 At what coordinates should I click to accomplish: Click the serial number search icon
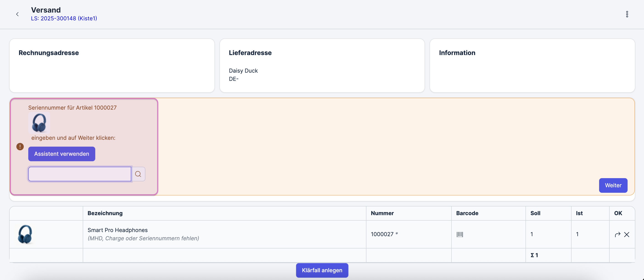point(138,174)
